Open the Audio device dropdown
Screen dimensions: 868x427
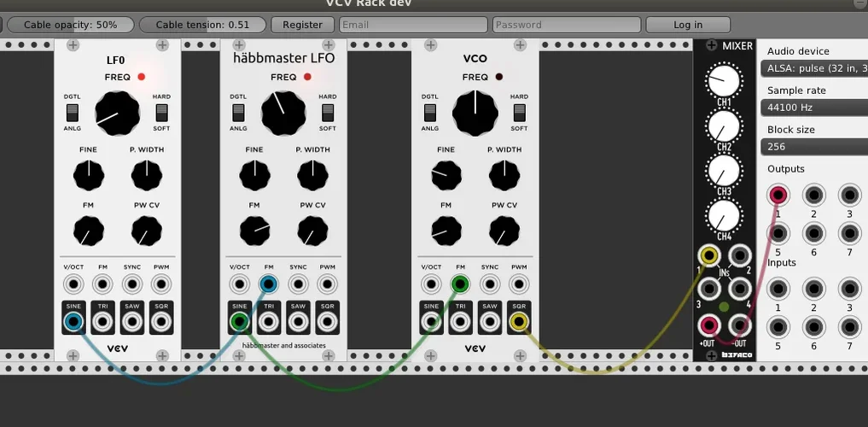pyautogui.click(x=814, y=68)
